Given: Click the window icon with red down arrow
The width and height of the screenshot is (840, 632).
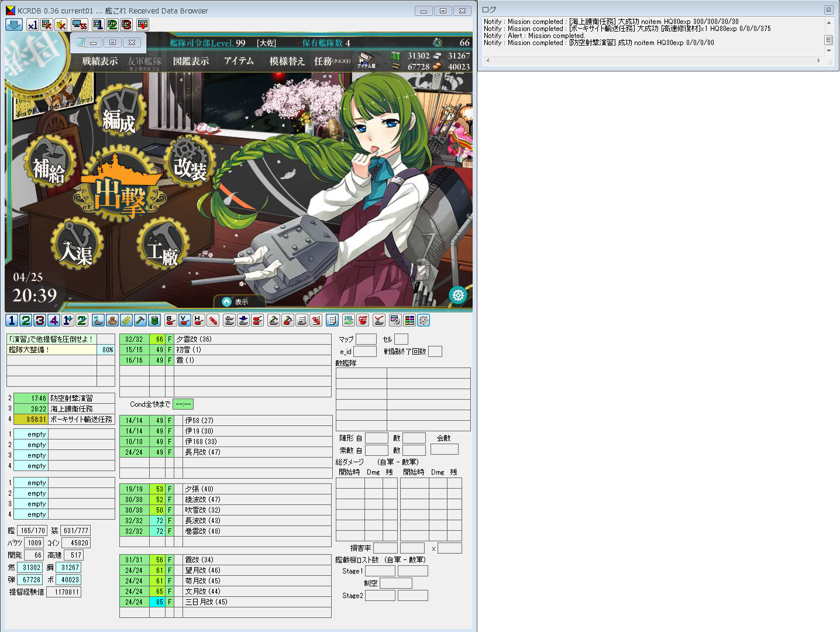Looking at the screenshot, I should (x=142, y=25).
